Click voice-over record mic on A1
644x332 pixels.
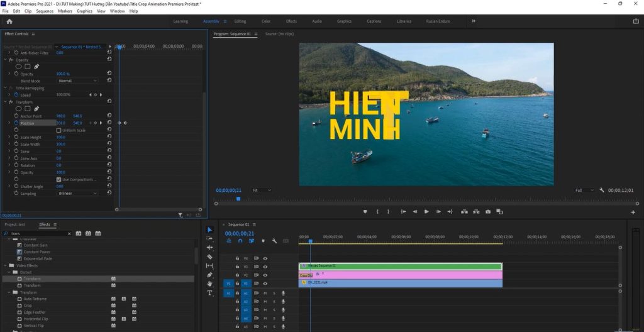(283, 293)
